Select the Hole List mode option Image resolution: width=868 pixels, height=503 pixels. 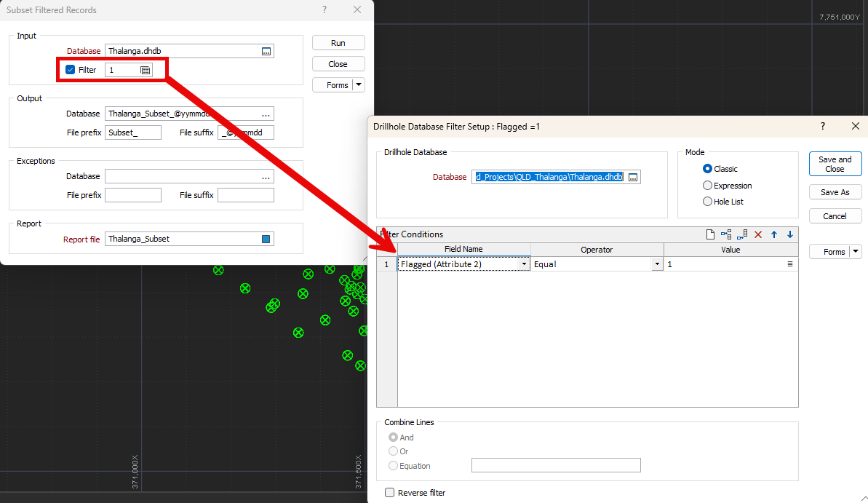click(707, 202)
